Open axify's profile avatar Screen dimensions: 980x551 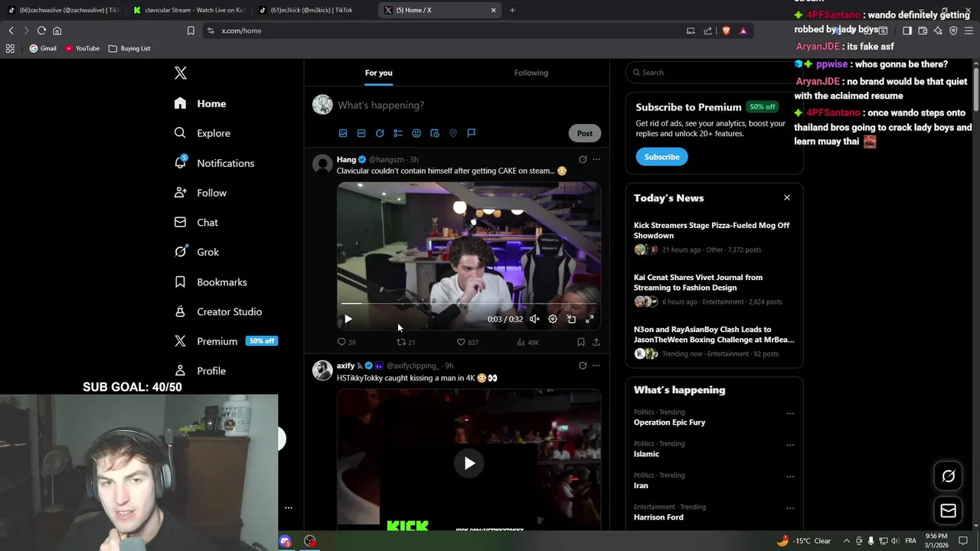coord(322,370)
